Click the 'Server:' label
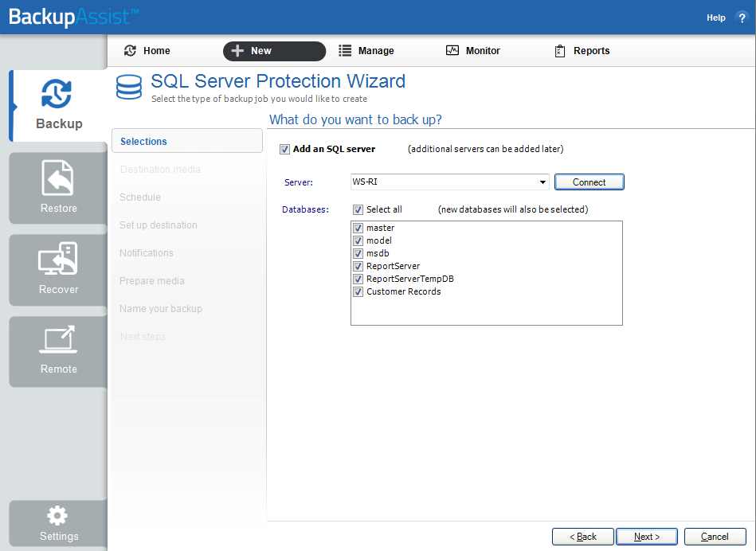This screenshot has width=756, height=551. point(299,182)
